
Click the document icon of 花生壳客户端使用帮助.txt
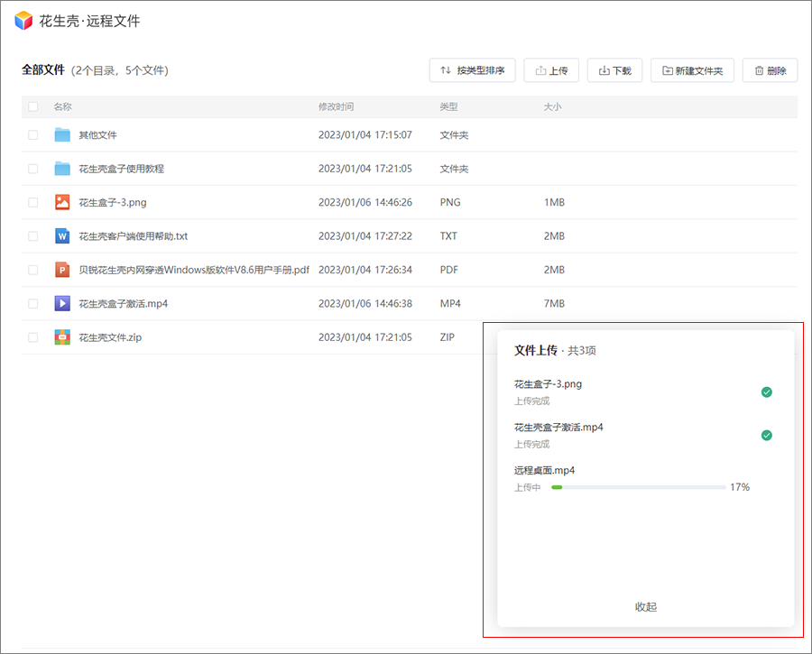pos(62,236)
